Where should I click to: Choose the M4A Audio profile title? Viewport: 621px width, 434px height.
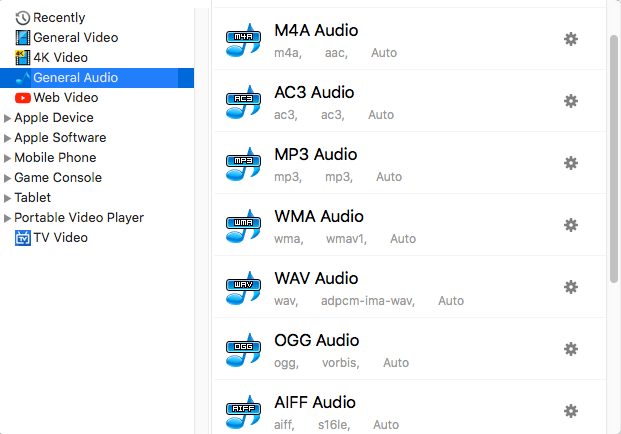point(316,31)
